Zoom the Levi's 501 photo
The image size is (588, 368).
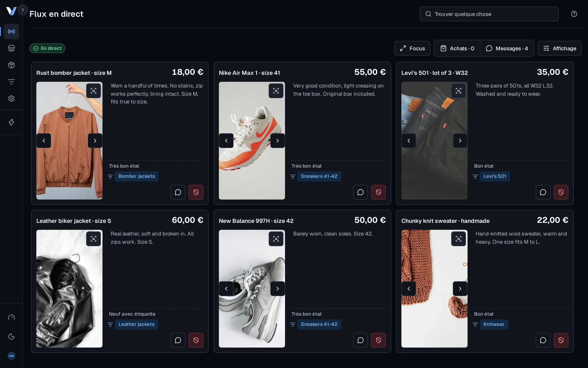point(459,91)
